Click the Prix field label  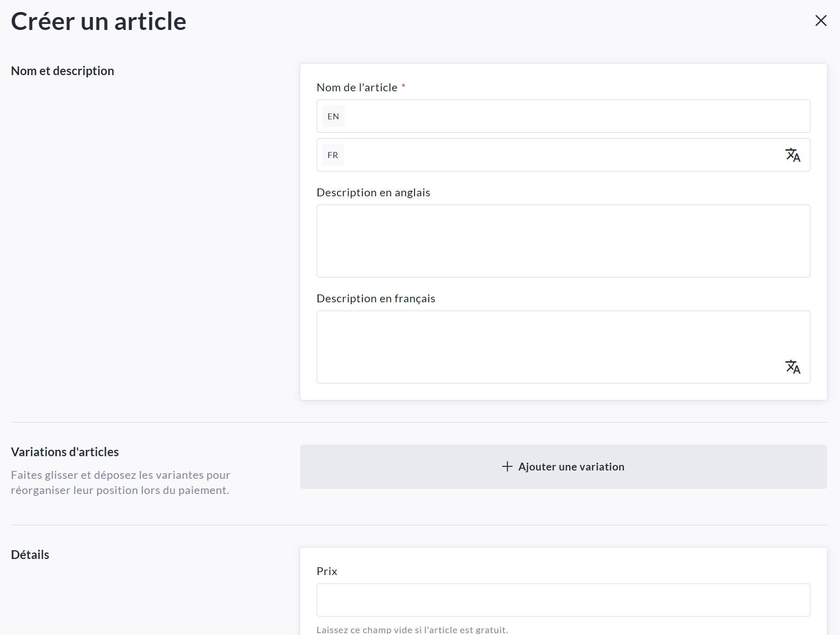coord(327,571)
